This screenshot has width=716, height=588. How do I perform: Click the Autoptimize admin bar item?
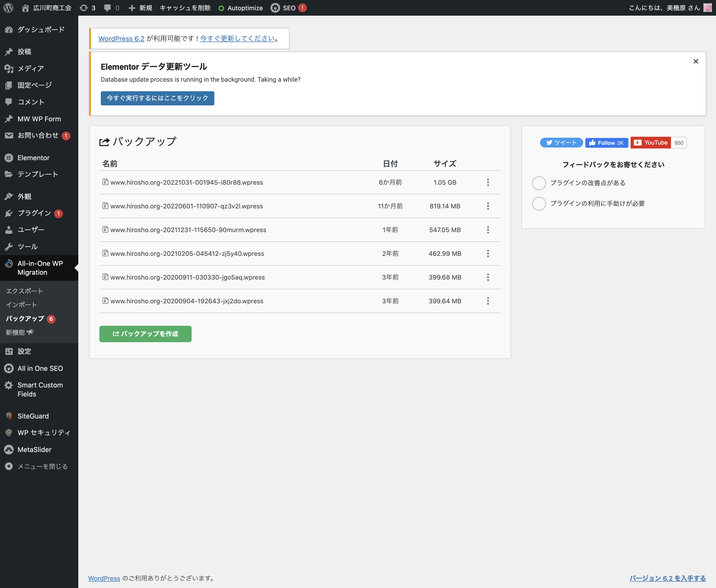[x=241, y=8]
